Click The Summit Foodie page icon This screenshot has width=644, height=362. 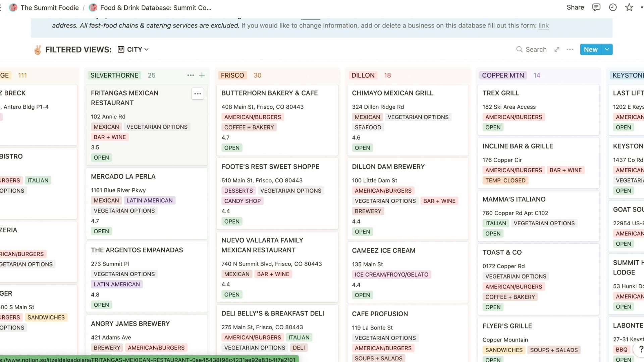(13, 7)
